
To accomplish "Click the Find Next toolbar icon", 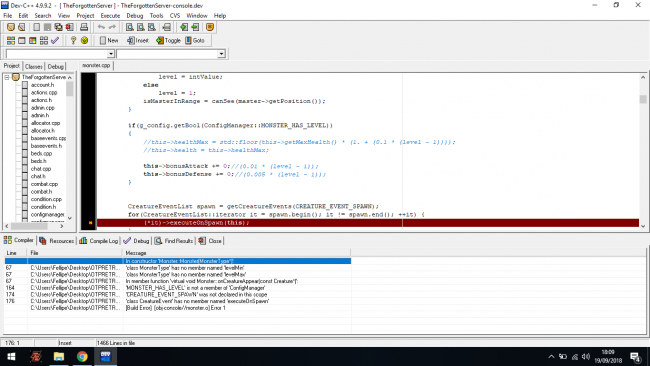I will [152, 27].
